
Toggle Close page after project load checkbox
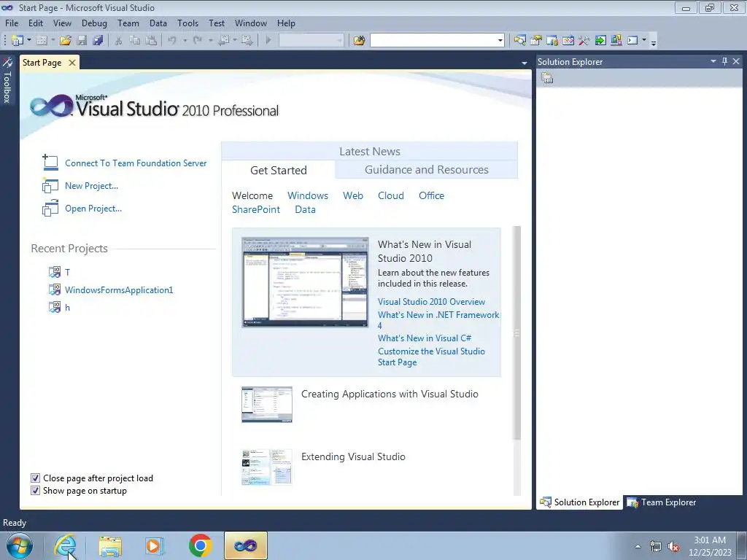(35, 478)
